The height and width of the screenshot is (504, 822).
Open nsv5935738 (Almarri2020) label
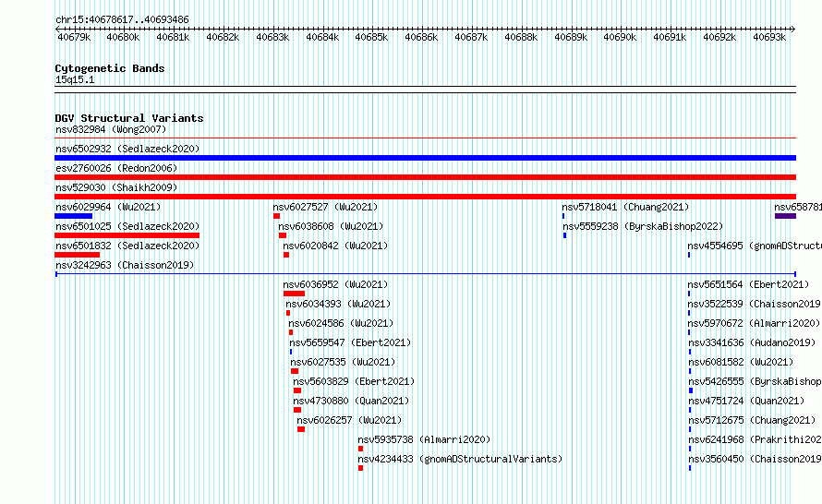(424, 439)
